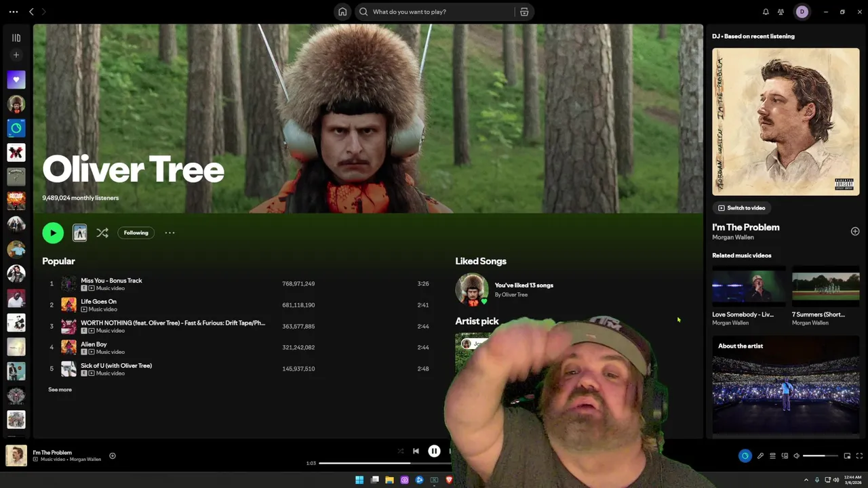Click the By Oliver Tree liked songs avatar

click(472, 289)
